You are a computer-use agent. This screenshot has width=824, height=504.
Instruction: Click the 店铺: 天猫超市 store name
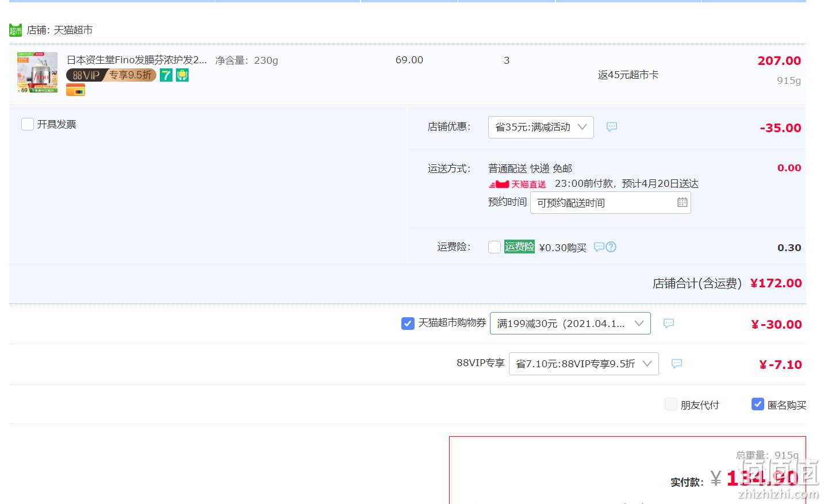coord(60,30)
